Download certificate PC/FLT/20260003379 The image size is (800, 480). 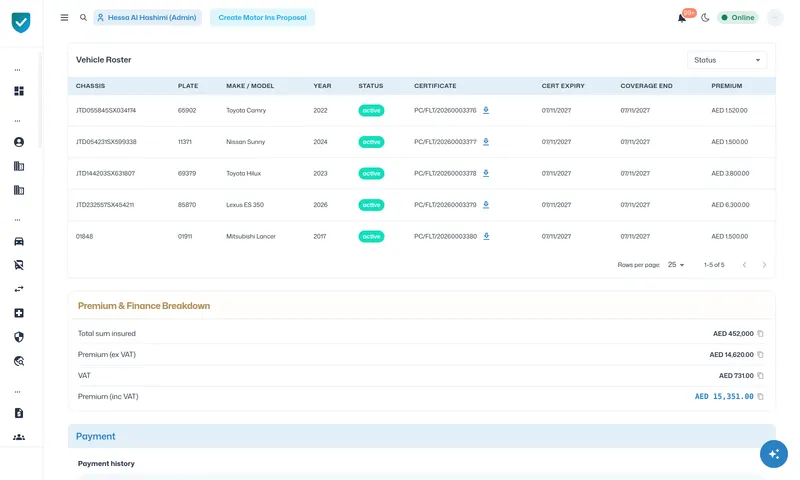click(x=486, y=205)
